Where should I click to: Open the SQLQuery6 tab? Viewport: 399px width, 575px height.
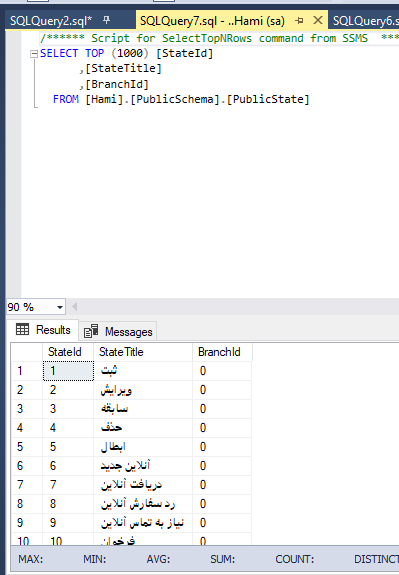[x=364, y=21]
